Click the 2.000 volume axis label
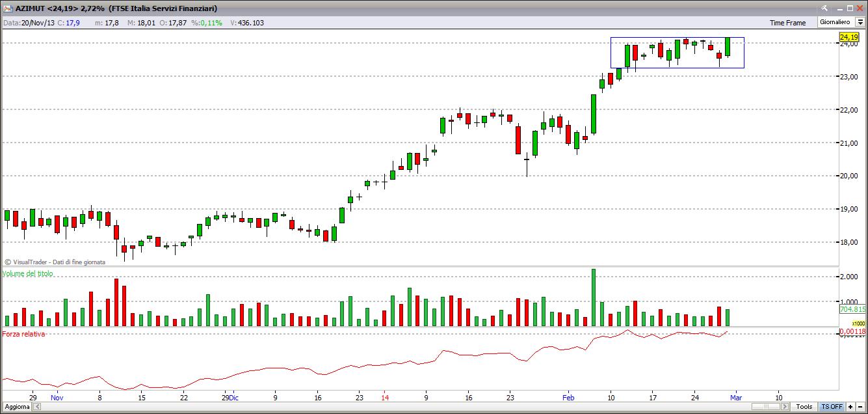The height and width of the screenshot is (414, 868). (x=848, y=277)
